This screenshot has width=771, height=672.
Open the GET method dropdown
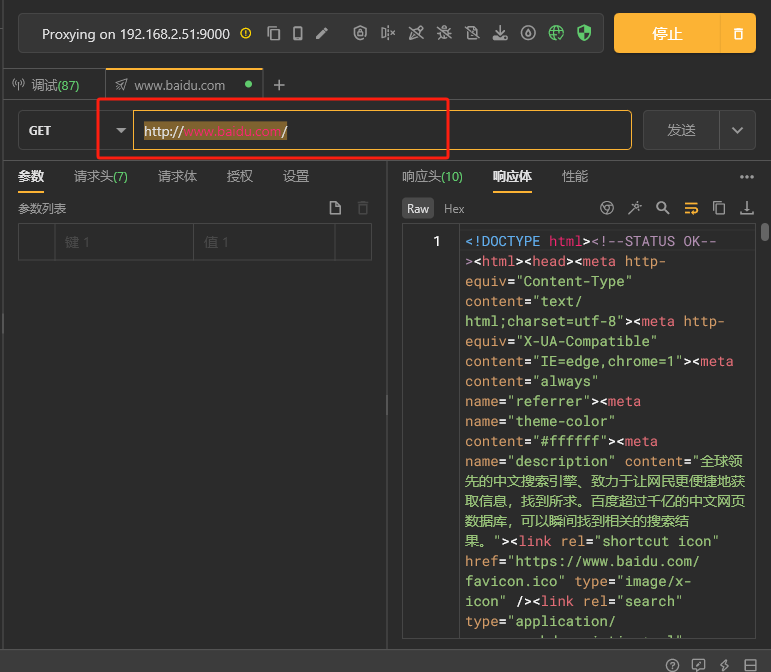75,130
